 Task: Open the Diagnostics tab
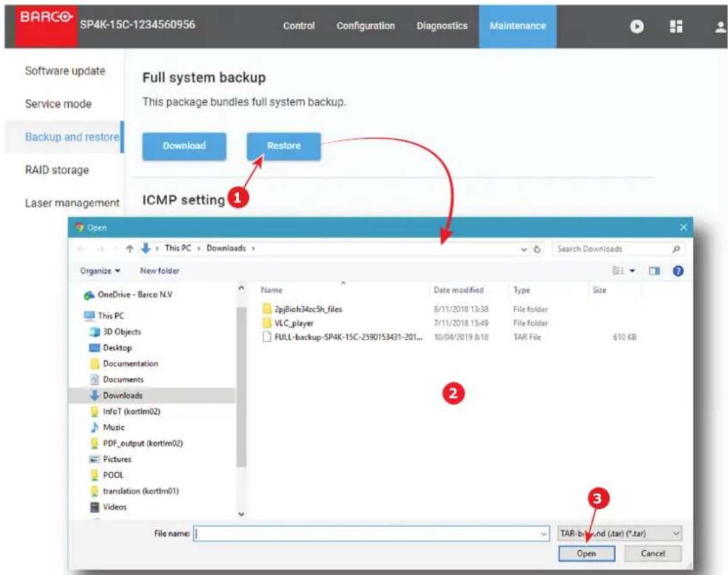click(x=442, y=26)
